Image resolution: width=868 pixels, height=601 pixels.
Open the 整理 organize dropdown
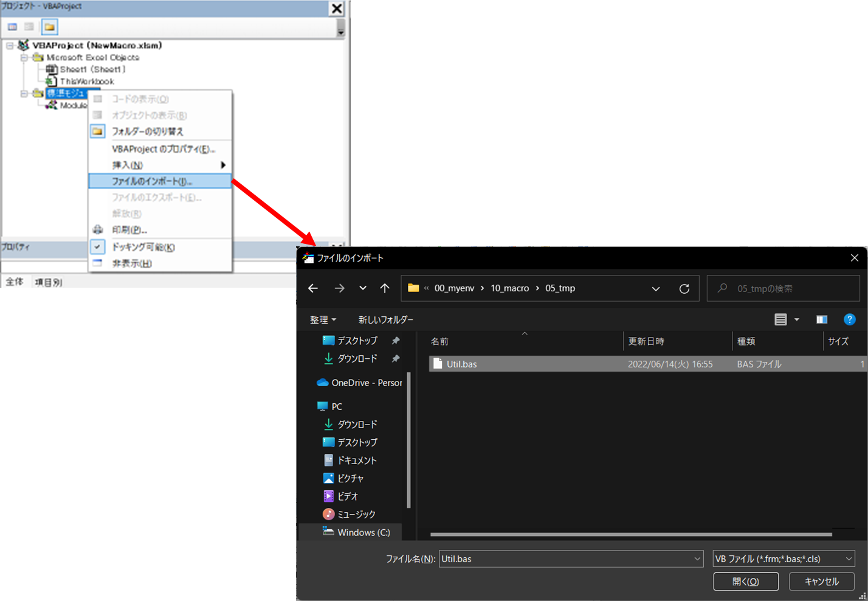(323, 319)
